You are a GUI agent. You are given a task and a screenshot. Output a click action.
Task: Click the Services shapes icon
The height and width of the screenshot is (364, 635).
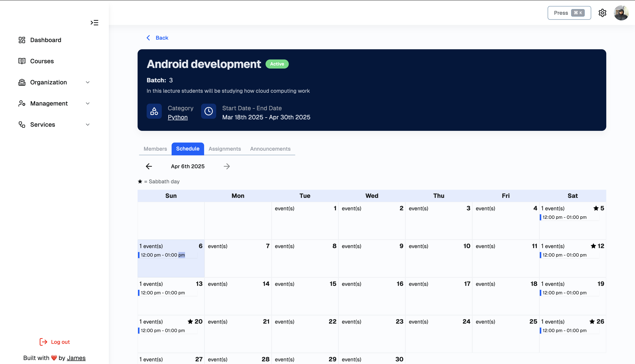(x=22, y=124)
